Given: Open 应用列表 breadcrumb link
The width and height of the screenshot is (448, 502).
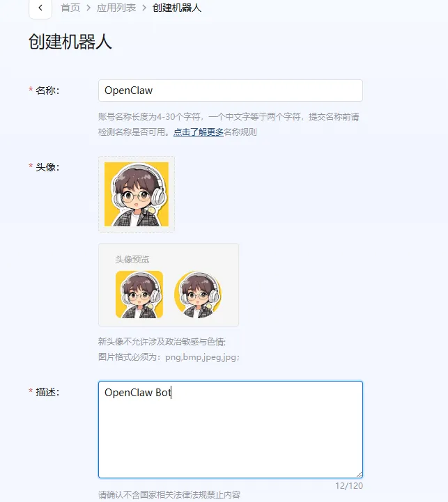Looking at the screenshot, I should coord(116,8).
